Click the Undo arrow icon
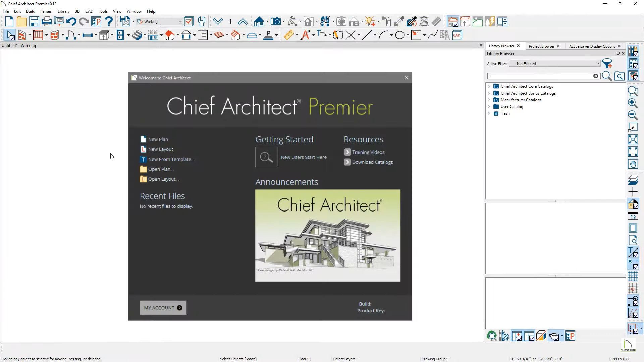644x362 pixels. [x=71, y=22]
